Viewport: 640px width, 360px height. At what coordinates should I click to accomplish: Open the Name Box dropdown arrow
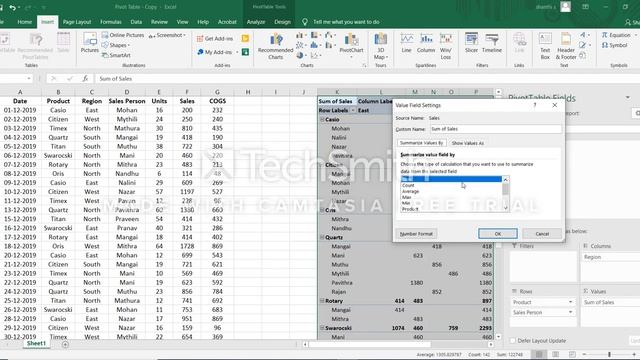[29, 78]
